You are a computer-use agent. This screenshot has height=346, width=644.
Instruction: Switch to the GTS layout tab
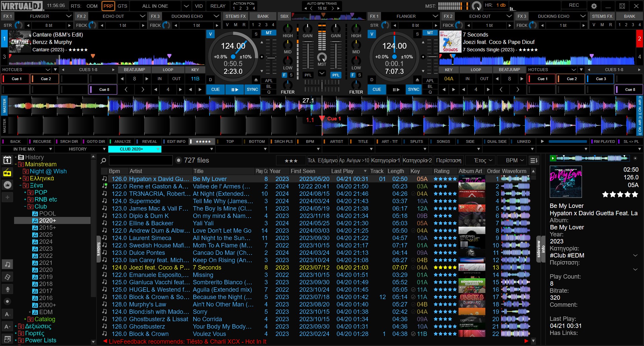(x=122, y=6)
